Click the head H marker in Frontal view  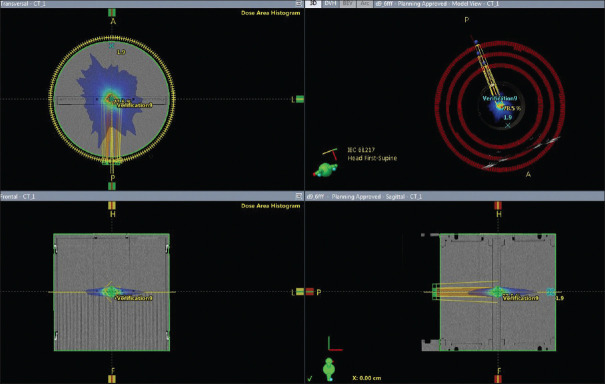point(113,213)
